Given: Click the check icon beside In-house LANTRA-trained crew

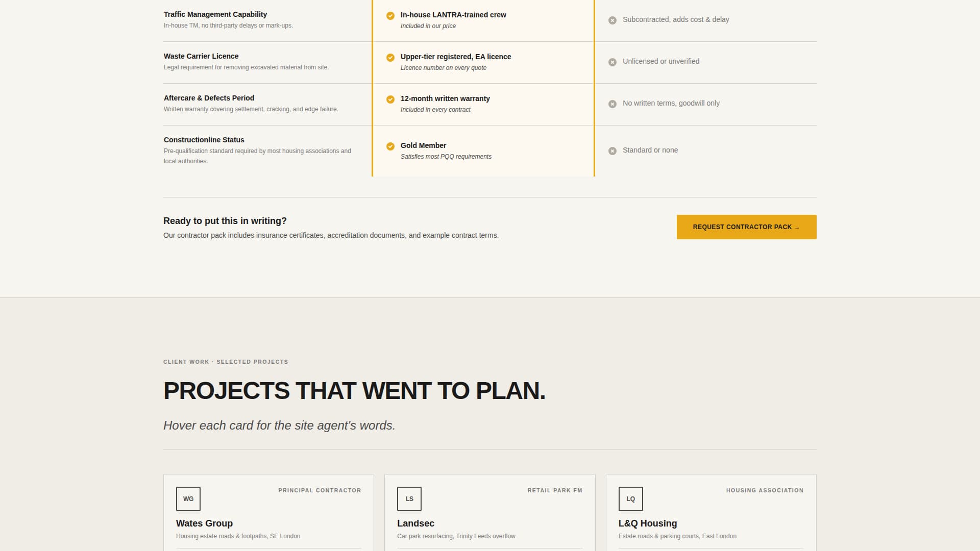Looking at the screenshot, I should (x=390, y=16).
